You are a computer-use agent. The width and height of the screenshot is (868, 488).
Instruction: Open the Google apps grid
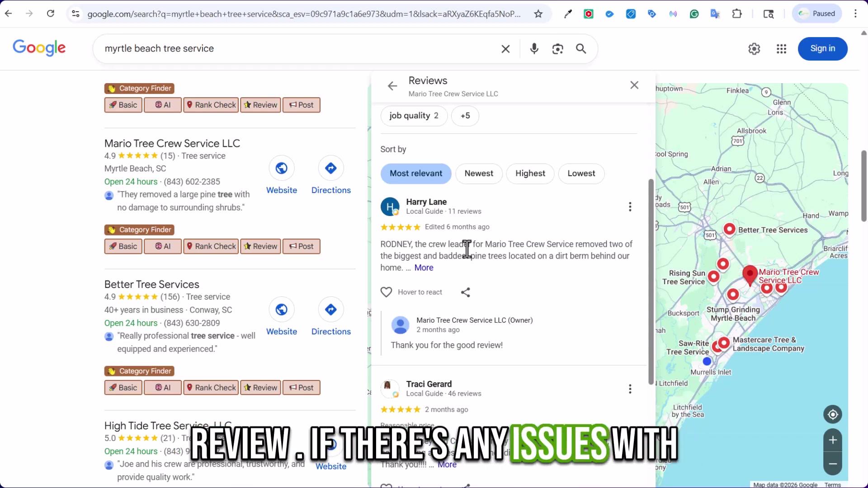[x=781, y=49]
